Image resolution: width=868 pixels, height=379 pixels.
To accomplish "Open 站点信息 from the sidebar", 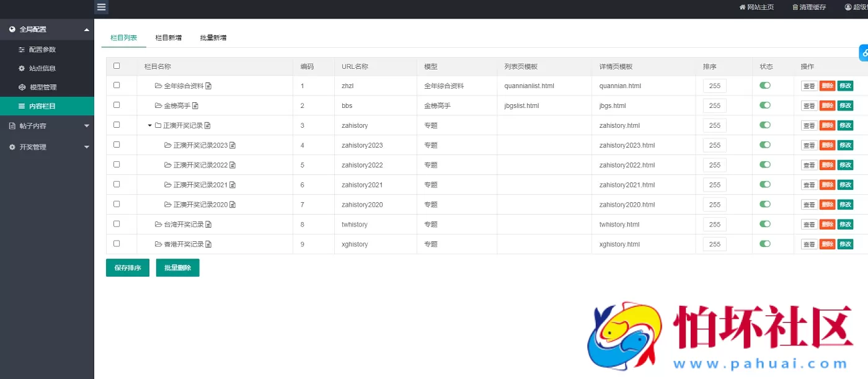I will [x=42, y=68].
